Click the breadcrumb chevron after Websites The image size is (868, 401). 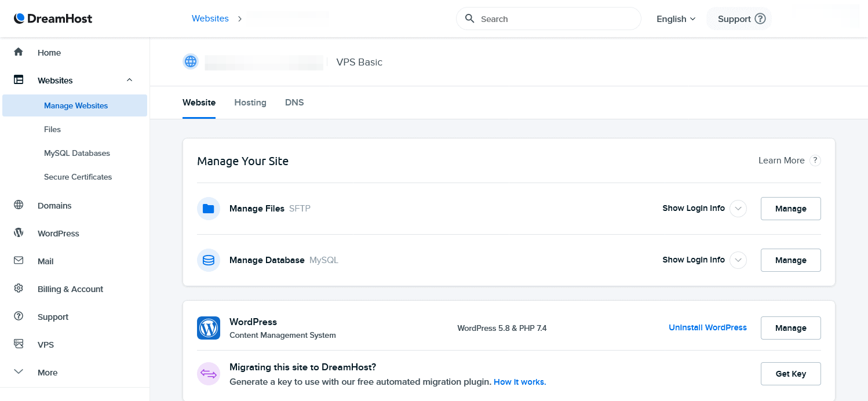tap(240, 19)
